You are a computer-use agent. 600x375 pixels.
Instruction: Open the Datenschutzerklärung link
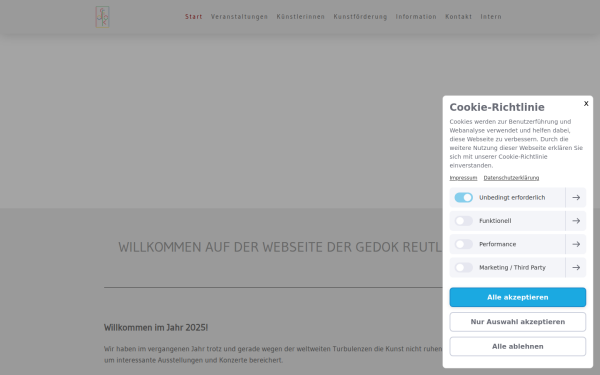point(511,178)
